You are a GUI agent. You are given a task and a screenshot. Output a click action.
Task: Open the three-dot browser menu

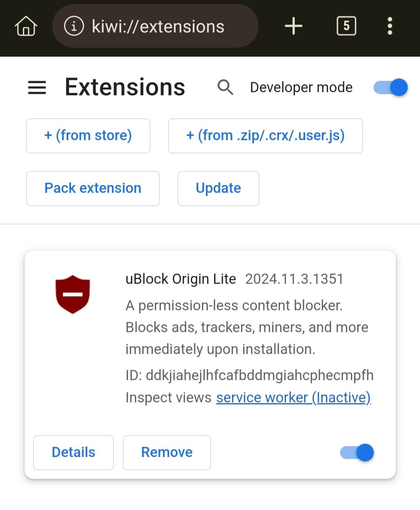[390, 26]
